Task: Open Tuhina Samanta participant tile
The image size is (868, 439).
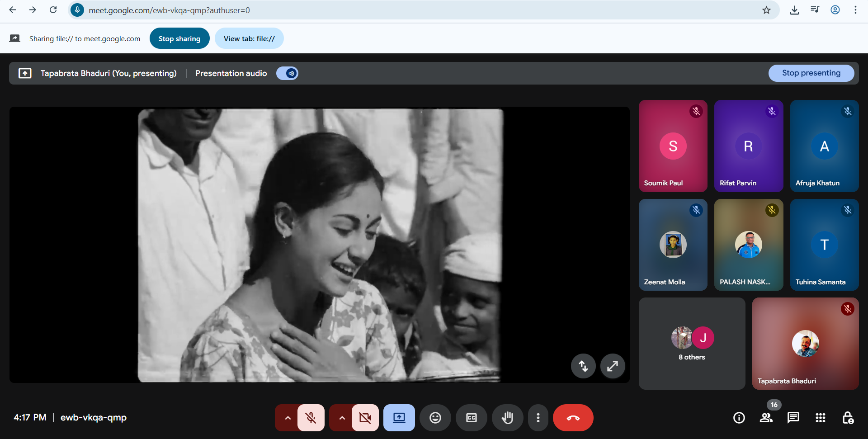Action: pos(824,245)
